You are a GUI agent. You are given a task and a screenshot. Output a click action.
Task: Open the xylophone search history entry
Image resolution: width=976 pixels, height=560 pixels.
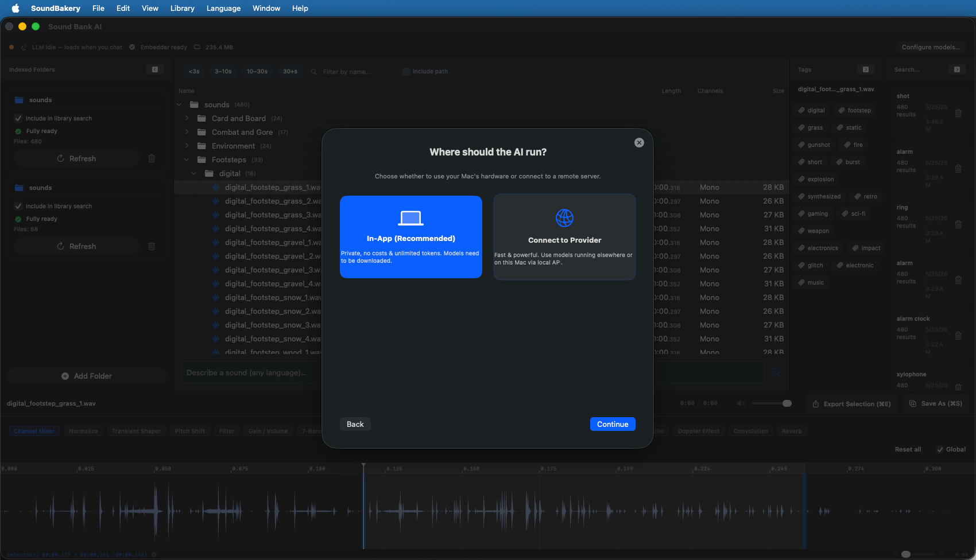click(x=911, y=374)
